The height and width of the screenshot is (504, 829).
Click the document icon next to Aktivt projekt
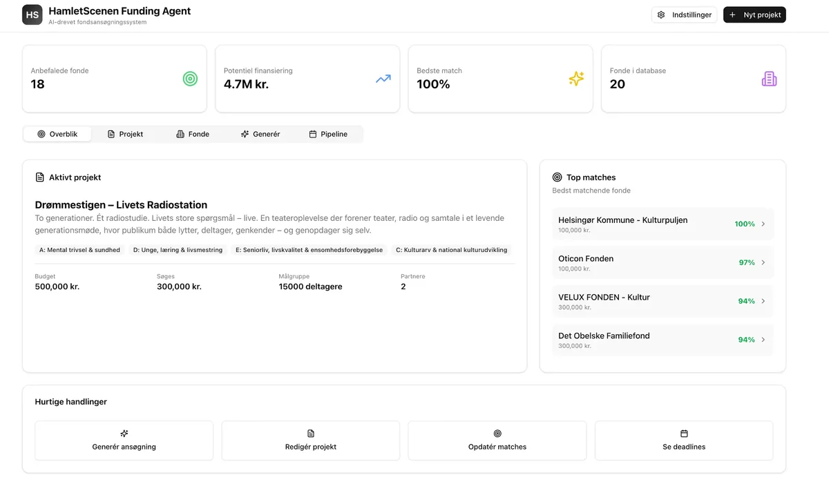tap(40, 177)
